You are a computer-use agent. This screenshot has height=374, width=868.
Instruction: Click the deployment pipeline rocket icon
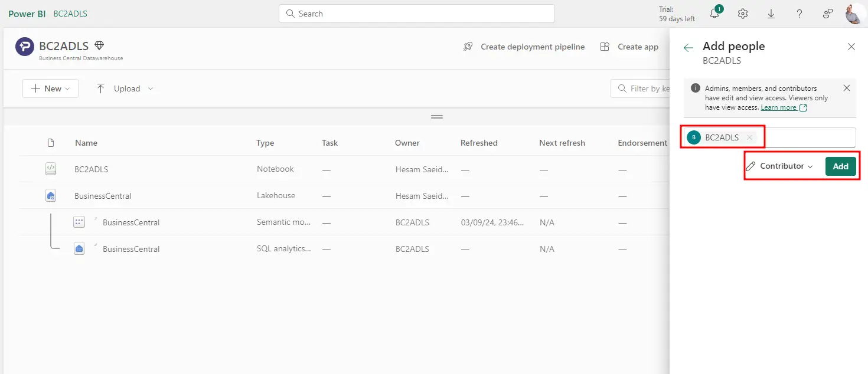tap(468, 47)
